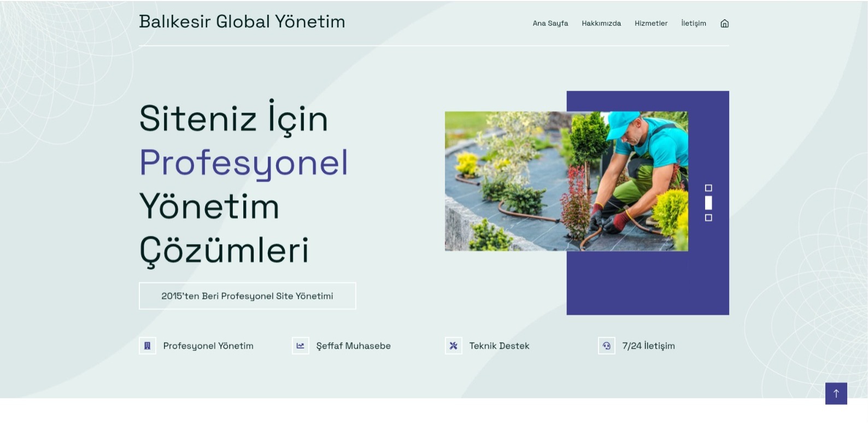Click the building icon beside Profesyonel Yönetim
The width and height of the screenshot is (868, 424).
[148, 346]
